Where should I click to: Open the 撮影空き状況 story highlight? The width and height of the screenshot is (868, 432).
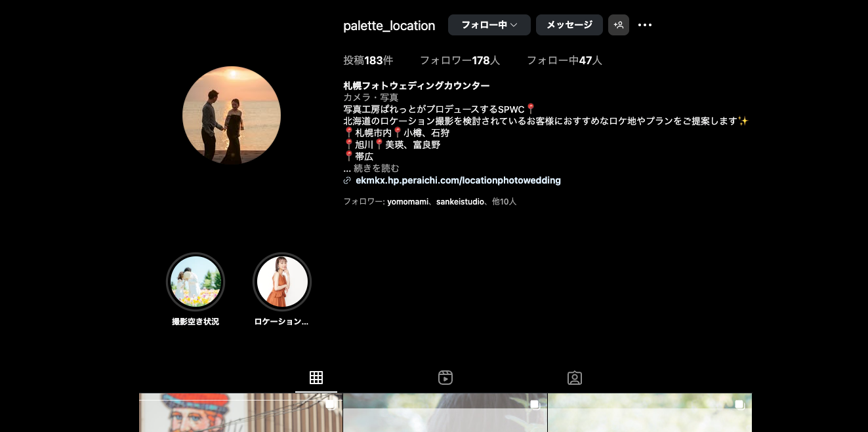click(196, 282)
